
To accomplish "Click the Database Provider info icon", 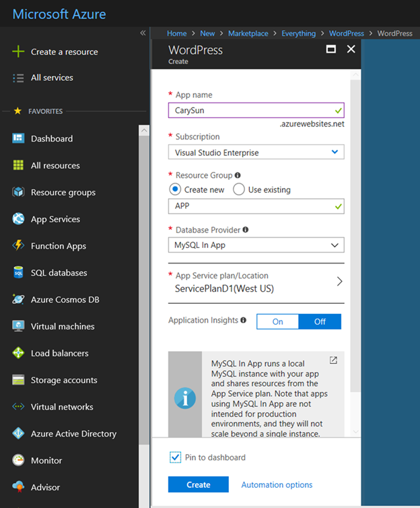I will click(x=246, y=230).
